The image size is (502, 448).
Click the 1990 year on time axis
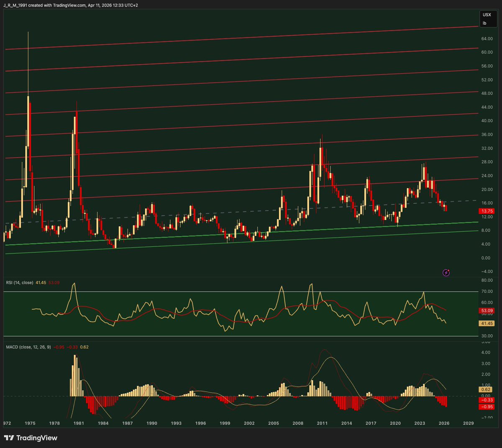pos(152,423)
